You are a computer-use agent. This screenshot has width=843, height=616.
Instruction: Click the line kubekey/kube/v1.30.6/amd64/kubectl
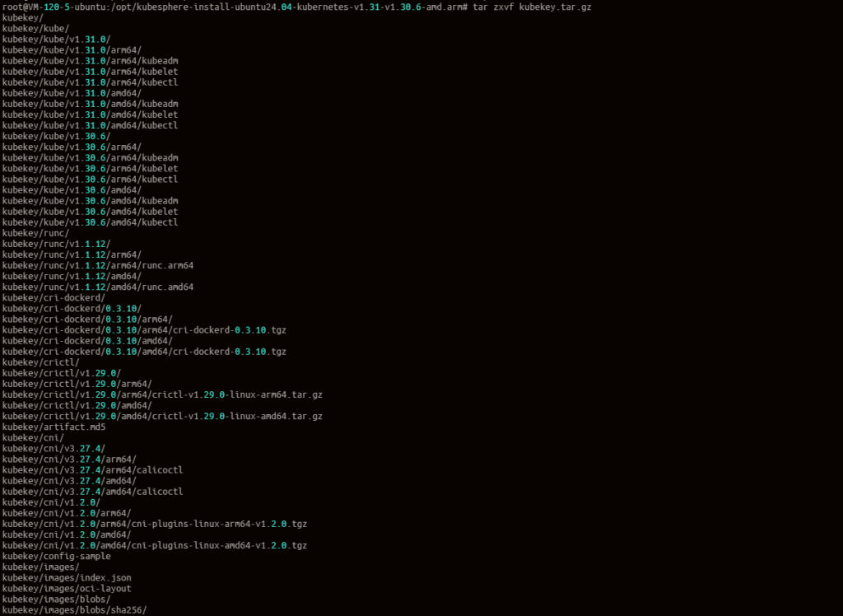click(x=91, y=222)
